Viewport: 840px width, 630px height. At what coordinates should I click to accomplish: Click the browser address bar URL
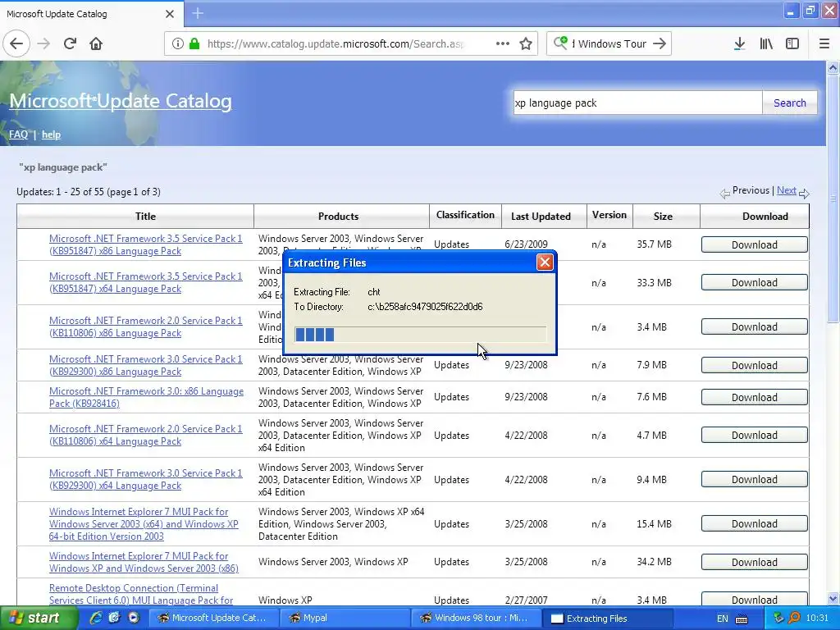336,44
